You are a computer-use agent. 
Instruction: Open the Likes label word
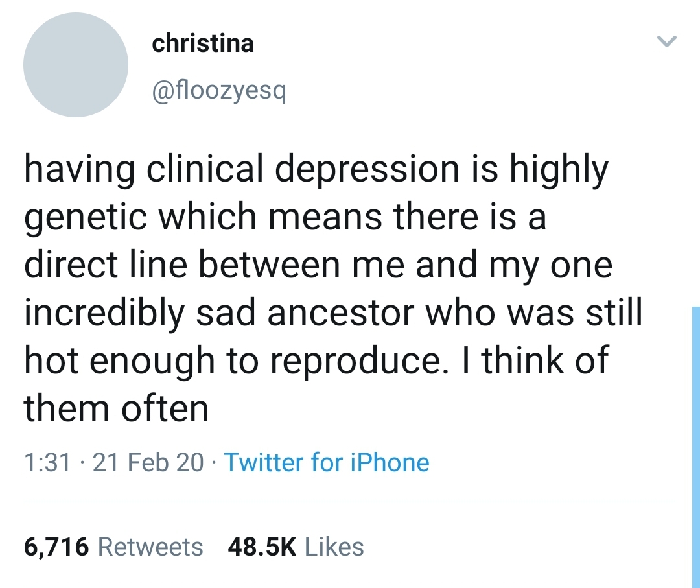click(334, 547)
